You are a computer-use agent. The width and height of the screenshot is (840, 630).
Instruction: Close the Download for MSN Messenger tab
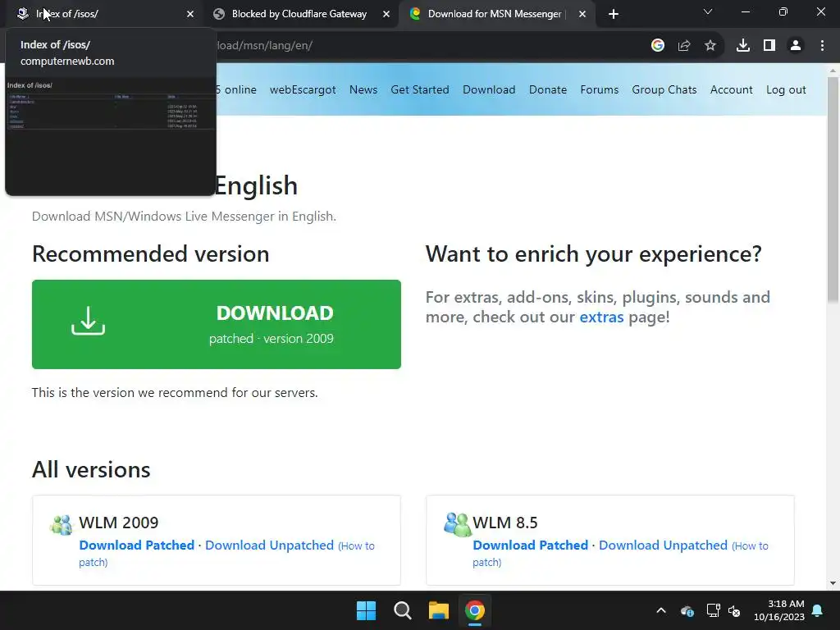pos(582,15)
